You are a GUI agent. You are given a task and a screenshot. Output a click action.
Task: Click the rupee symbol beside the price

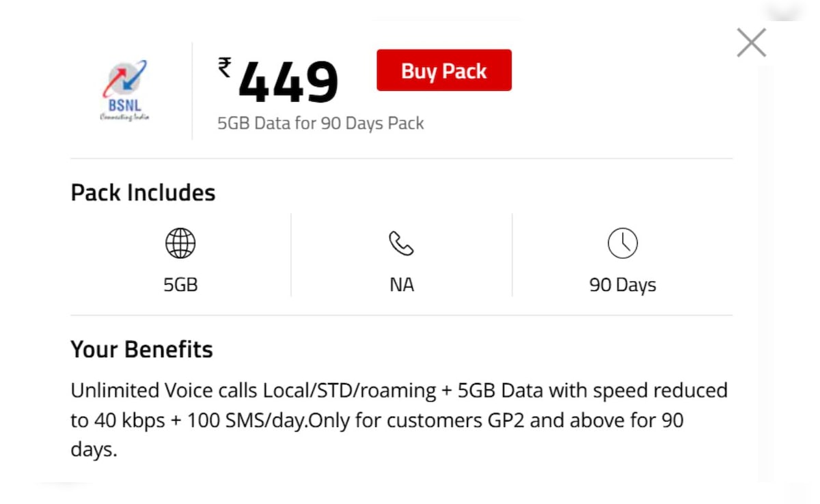tap(225, 67)
